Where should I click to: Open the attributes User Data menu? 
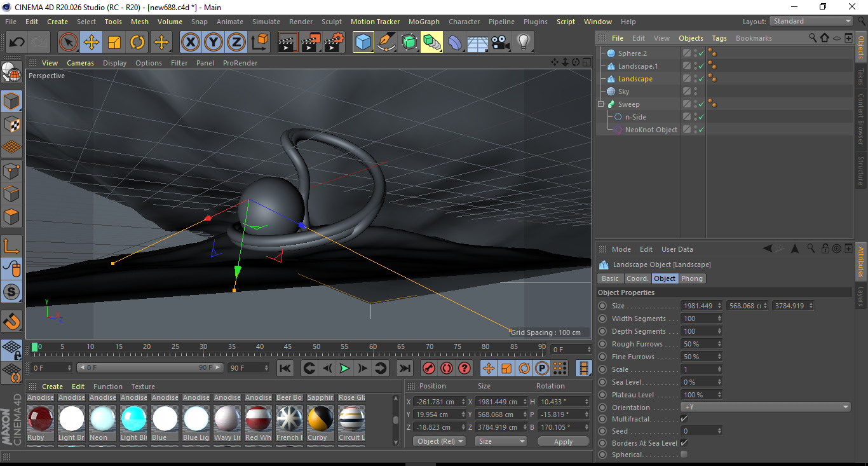(677, 249)
